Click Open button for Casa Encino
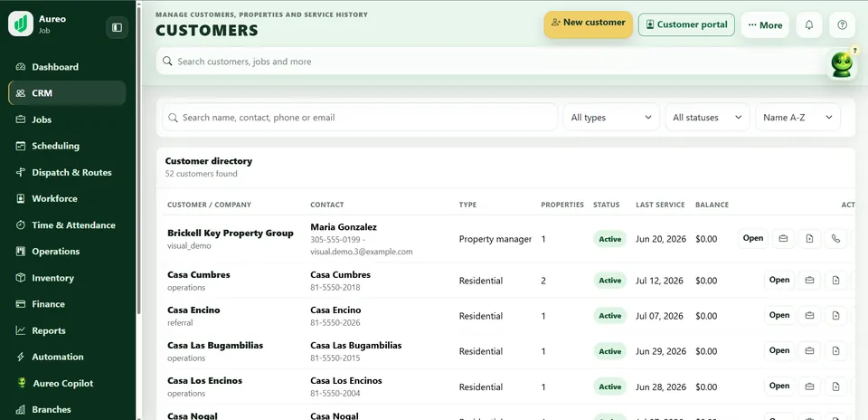Image resolution: width=868 pixels, height=420 pixels. coord(778,315)
